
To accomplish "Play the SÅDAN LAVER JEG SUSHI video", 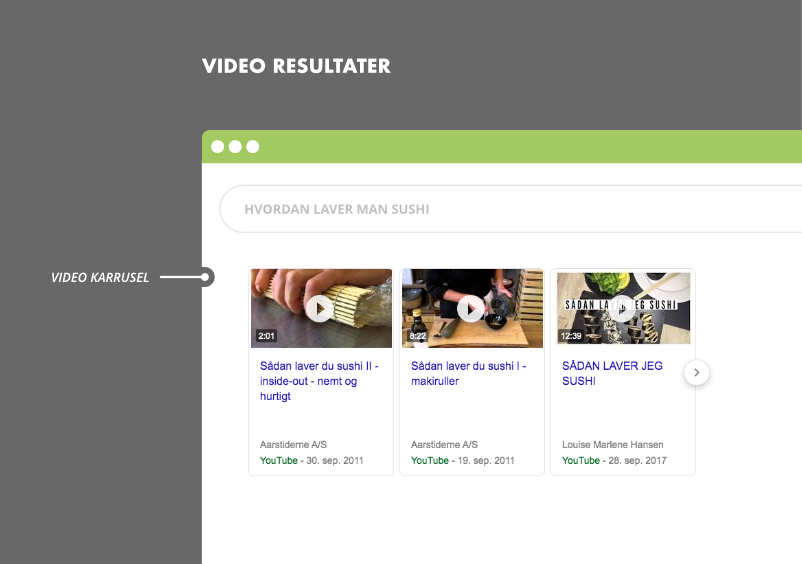I will [623, 307].
